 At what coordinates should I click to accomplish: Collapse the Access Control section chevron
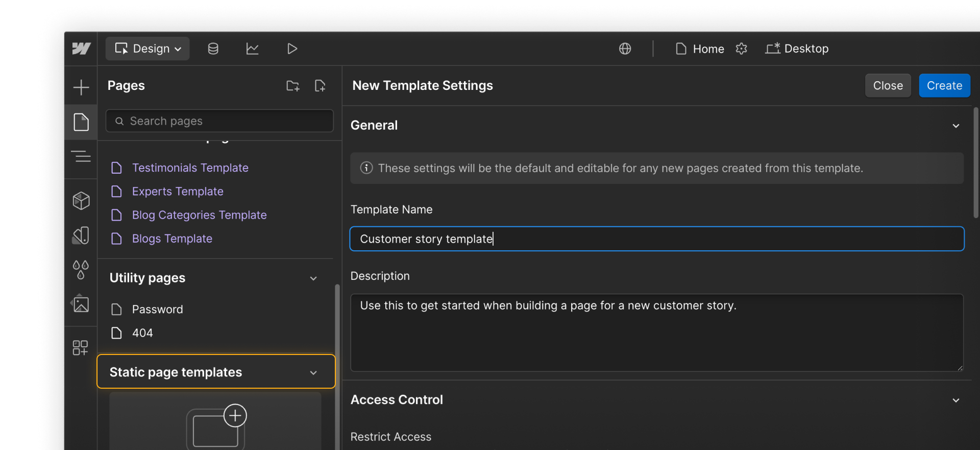tap(956, 400)
